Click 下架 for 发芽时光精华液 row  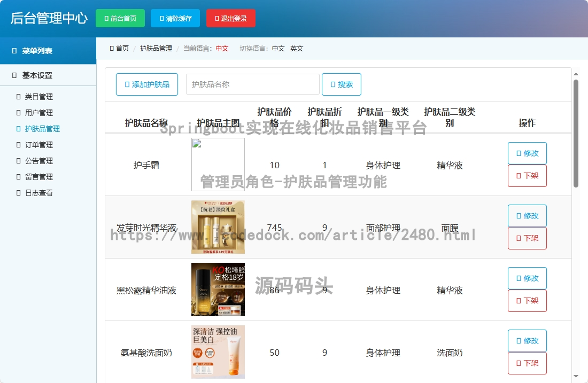click(527, 238)
